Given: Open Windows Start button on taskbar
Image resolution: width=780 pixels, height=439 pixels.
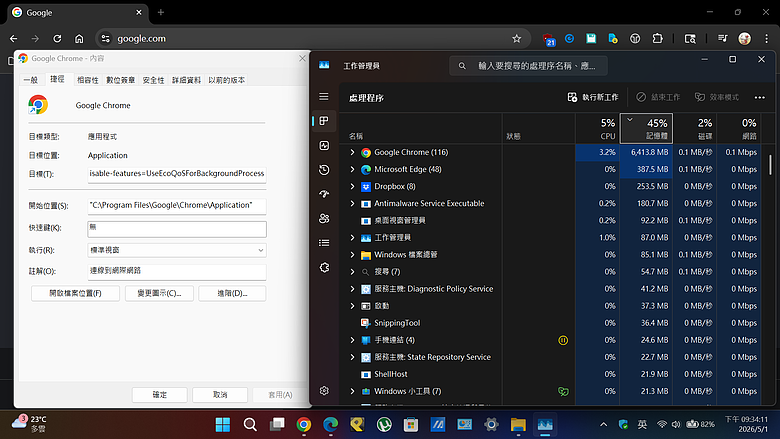Looking at the screenshot, I should pyautogui.click(x=223, y=425).
